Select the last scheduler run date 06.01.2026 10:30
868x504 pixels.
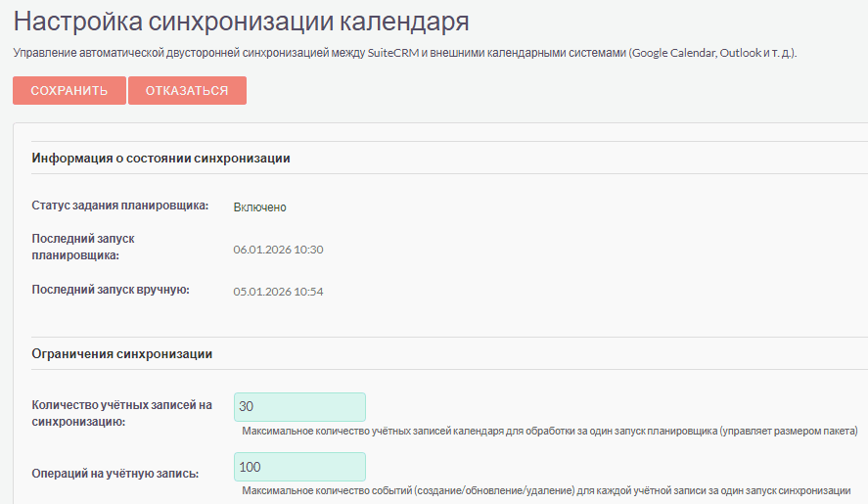[x=278, y=250]
